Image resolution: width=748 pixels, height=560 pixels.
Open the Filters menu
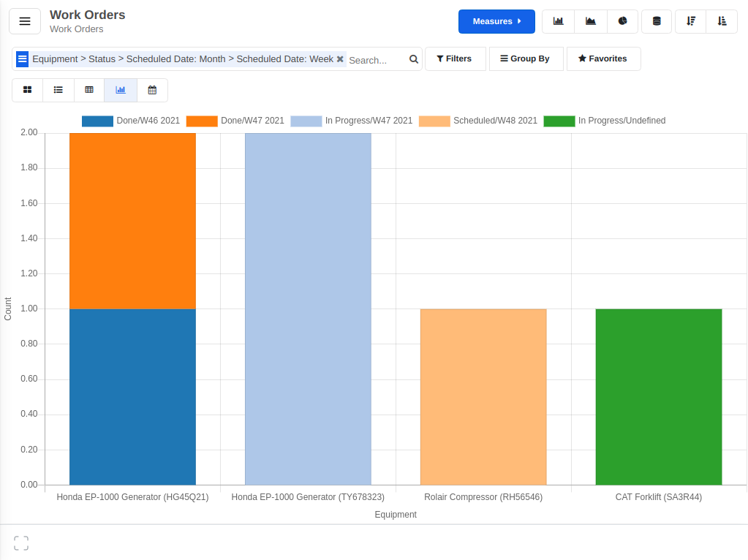click(455, 58)
